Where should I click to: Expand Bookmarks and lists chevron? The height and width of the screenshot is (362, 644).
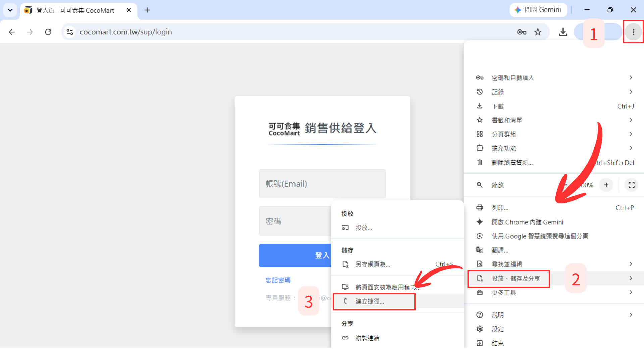[631, 120]
